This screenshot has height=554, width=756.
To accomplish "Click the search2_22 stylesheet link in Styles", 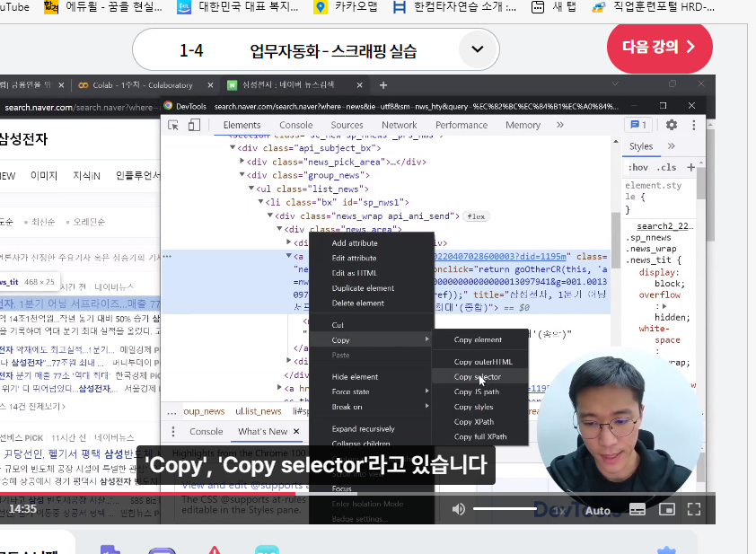I will (664, 226).
